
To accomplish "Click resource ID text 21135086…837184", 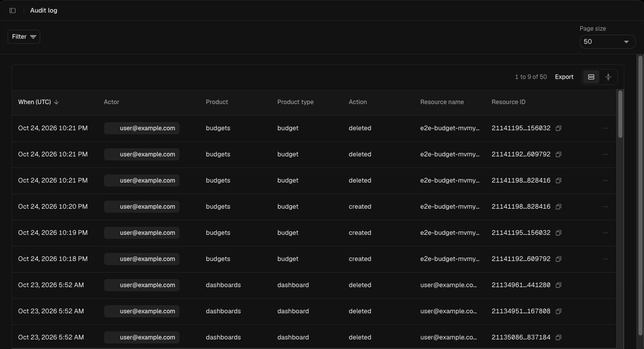I will (521, 337).
